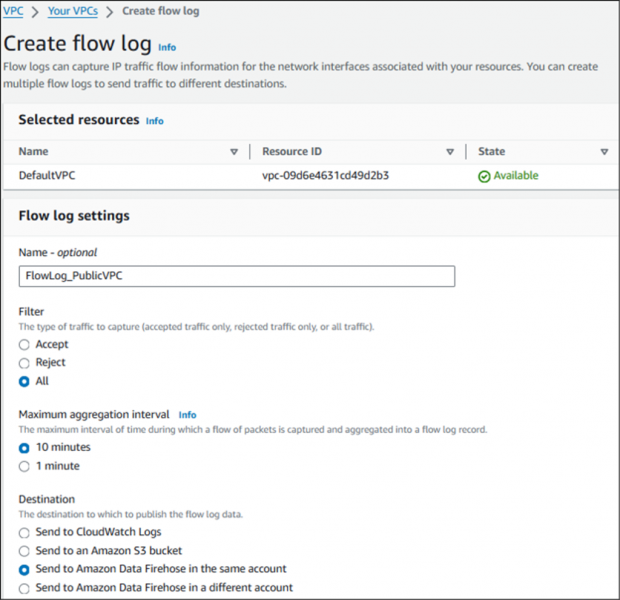
Task: Select Send to CloudWatch Logs destination
Action: pyautogui.click(x=25, y=532)
